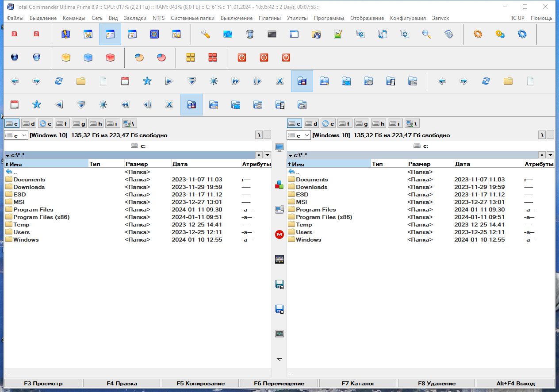The image size is (559, 392).
Task: Sort right panel by Размер column header
Action: point(430,164)
